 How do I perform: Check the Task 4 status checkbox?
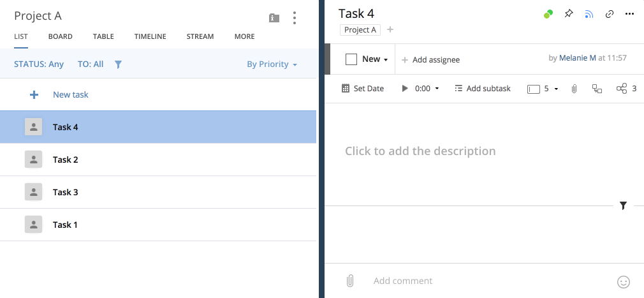(x=351, y=59)
